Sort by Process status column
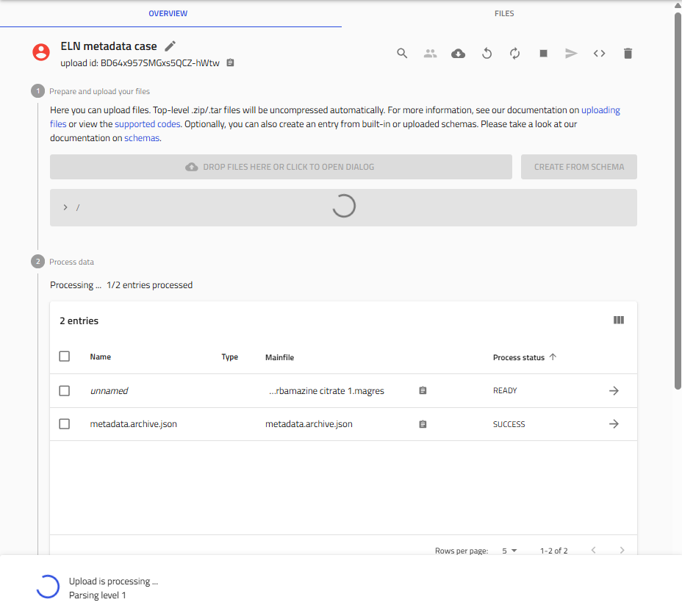 click(518, 357)
